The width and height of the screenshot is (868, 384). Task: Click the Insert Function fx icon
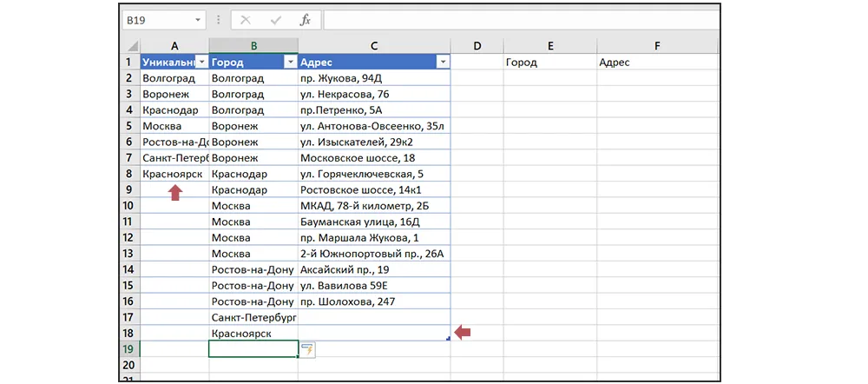pos(305,20)
